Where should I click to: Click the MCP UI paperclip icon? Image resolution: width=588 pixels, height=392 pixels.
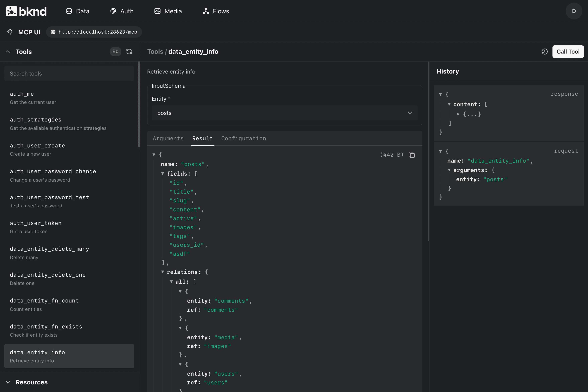pyautogui.click(x=10, y=32)
